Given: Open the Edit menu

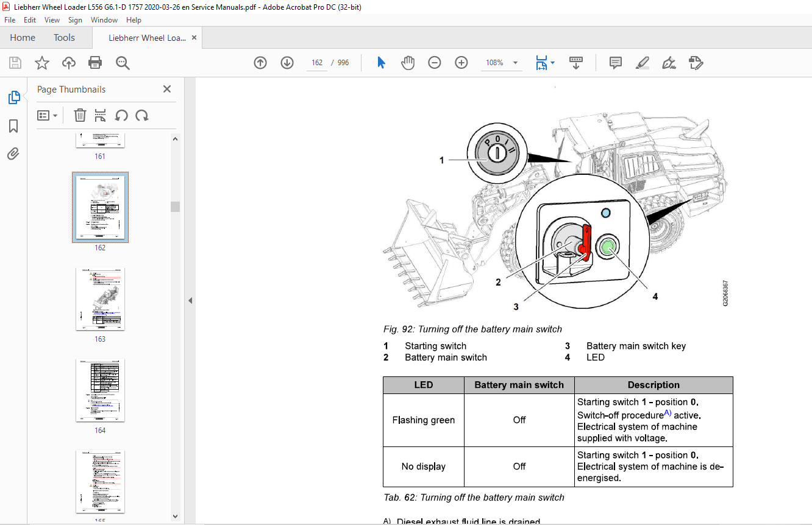Looking at the screenshot, I should (30, 20).
